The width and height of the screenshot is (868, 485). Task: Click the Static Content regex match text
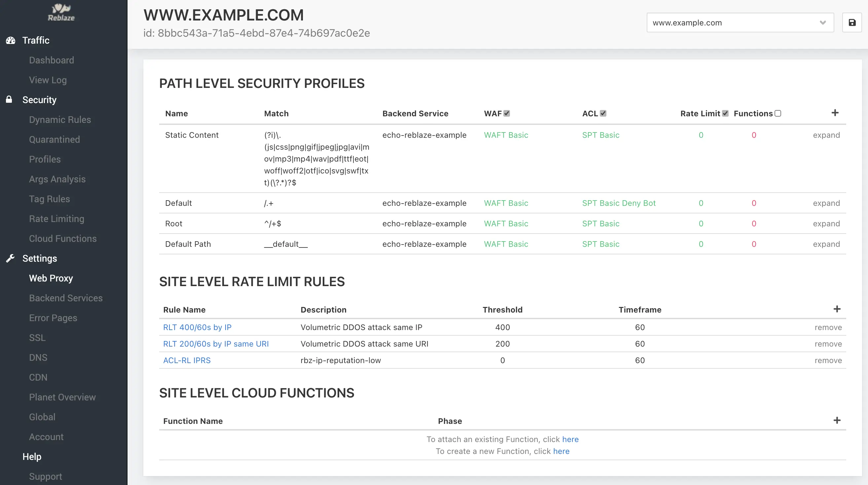click(x=316, y=159)
